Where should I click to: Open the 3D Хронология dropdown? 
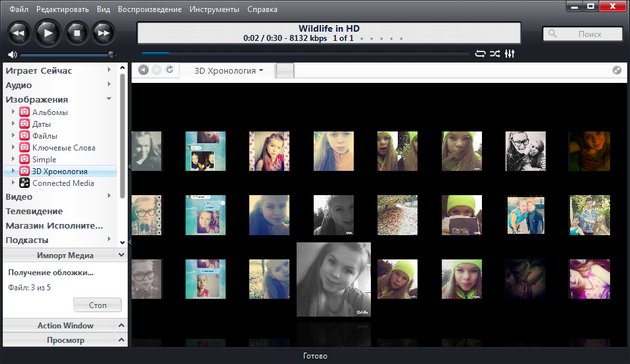(229, 71)
